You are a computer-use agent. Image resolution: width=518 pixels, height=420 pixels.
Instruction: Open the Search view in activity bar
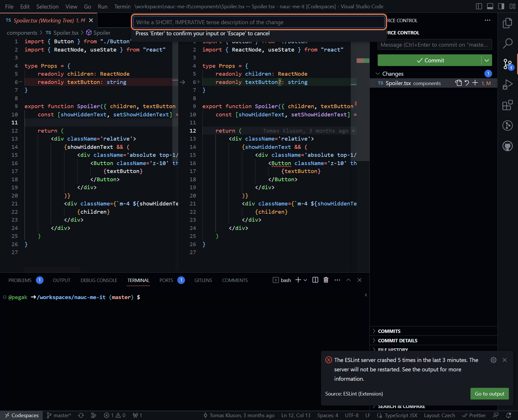(507, 44)
